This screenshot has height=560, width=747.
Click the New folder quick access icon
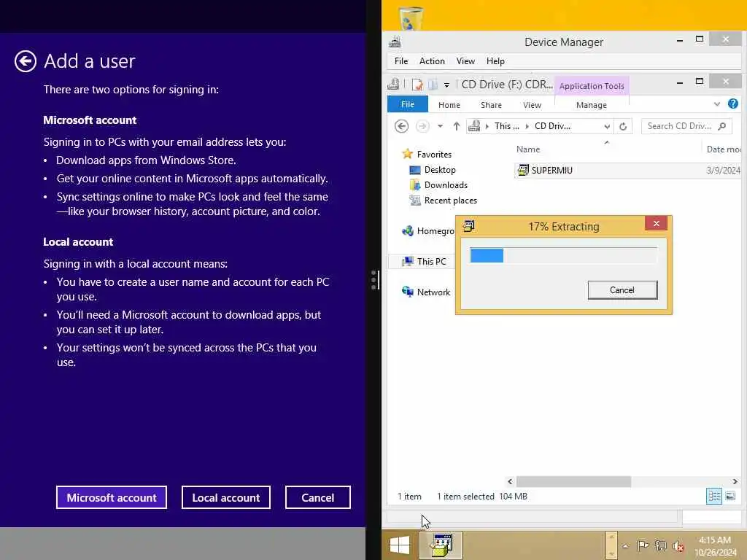click(x=433, y=85)
